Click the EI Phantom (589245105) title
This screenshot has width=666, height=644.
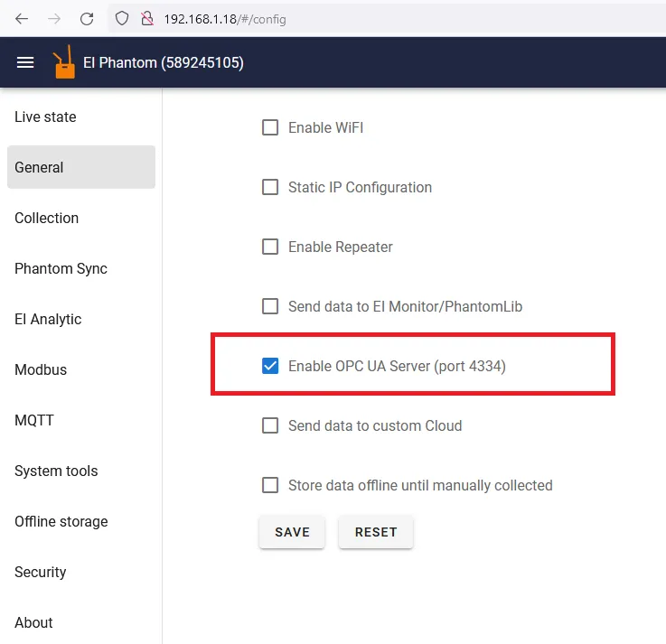pyautogui.click(x=164, y=63)
